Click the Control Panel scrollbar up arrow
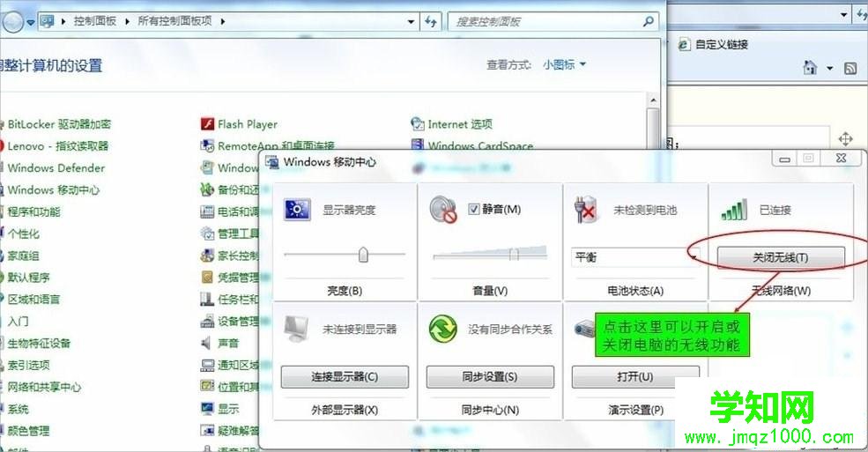Screen dimensions: 868x452 653,100
